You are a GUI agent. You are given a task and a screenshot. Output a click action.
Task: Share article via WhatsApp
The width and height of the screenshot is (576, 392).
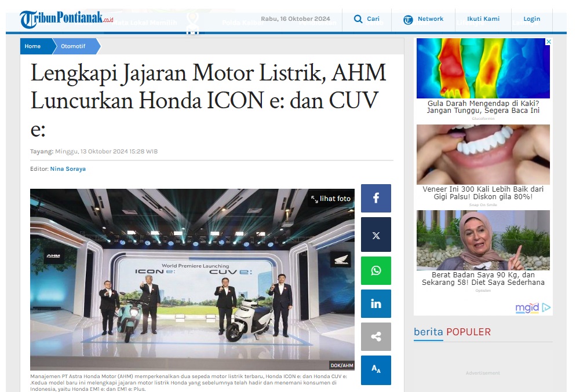click(x=376, y=271)
